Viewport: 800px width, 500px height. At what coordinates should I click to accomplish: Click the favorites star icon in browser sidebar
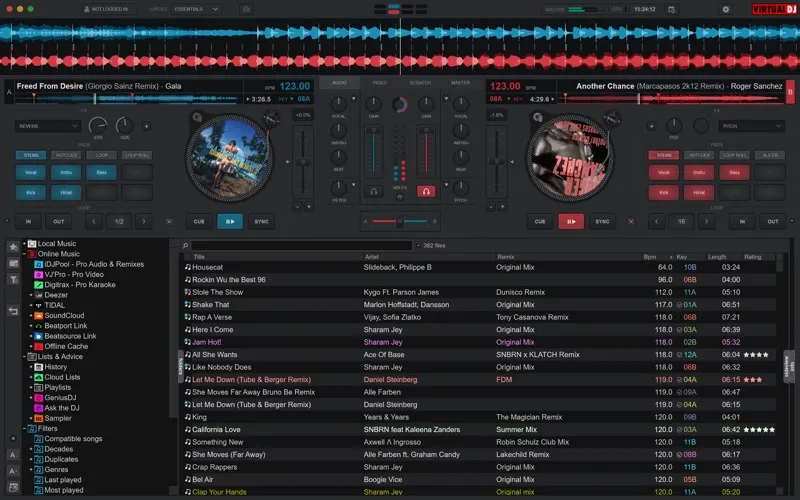pos(13,247)
